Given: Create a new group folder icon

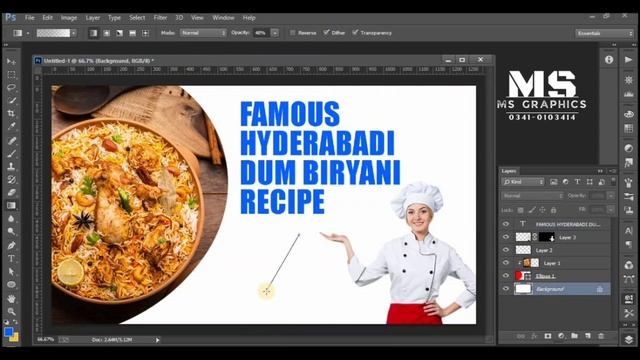Looking at the screenshot, I should tap(574, 336).
